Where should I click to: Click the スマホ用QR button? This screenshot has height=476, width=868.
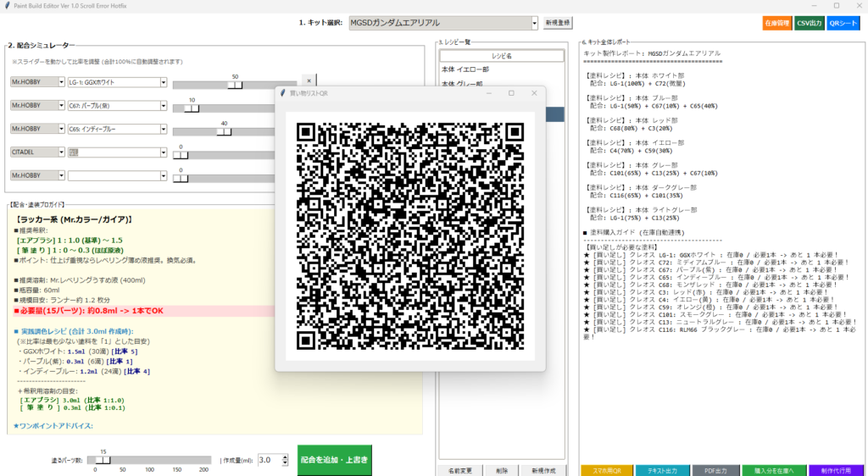(606, 470)
